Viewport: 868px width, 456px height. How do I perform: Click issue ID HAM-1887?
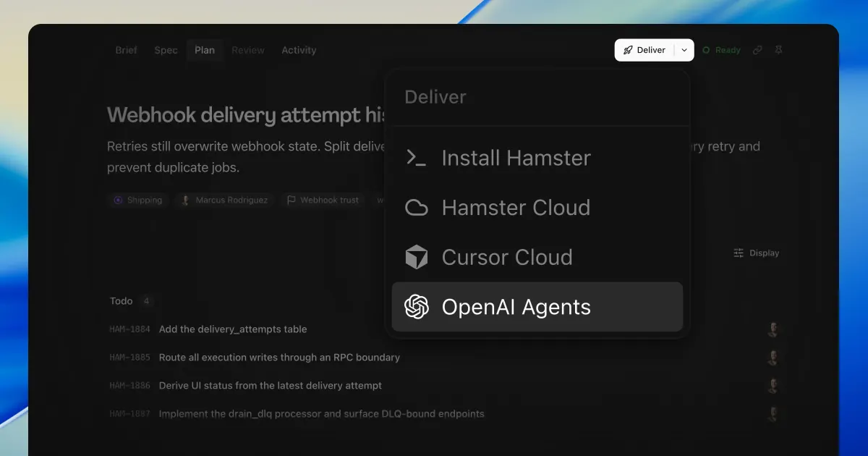click(x=129, y=414)
